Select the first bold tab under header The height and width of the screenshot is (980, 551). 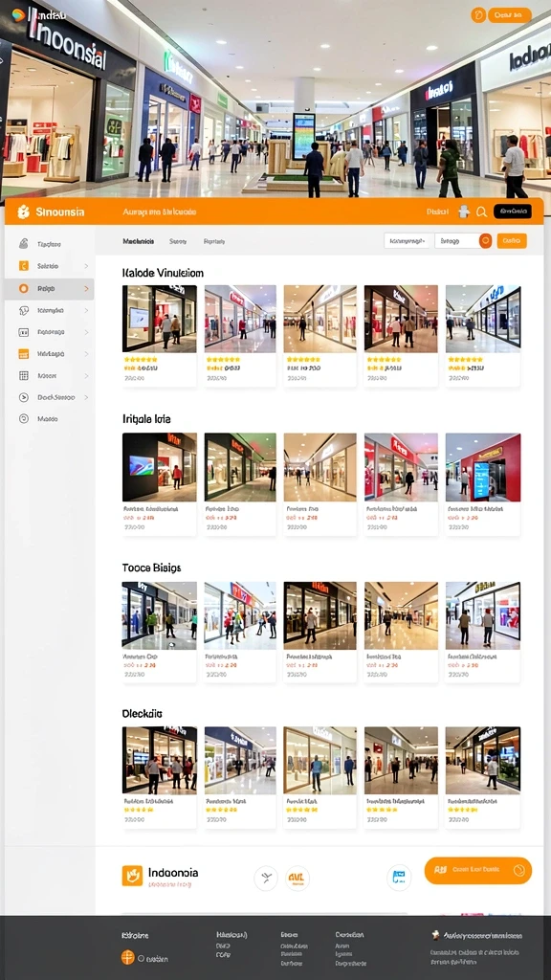coord(139,240)
